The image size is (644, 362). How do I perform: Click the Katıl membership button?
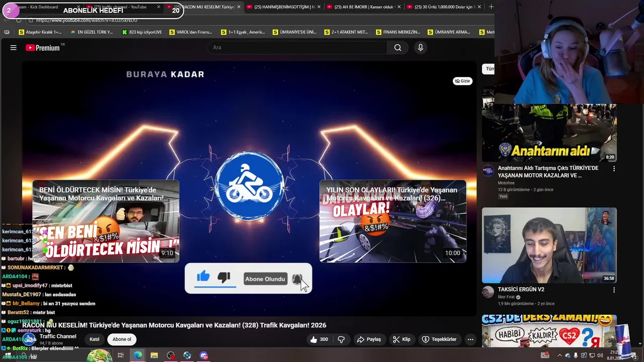[x=95, y=339]
